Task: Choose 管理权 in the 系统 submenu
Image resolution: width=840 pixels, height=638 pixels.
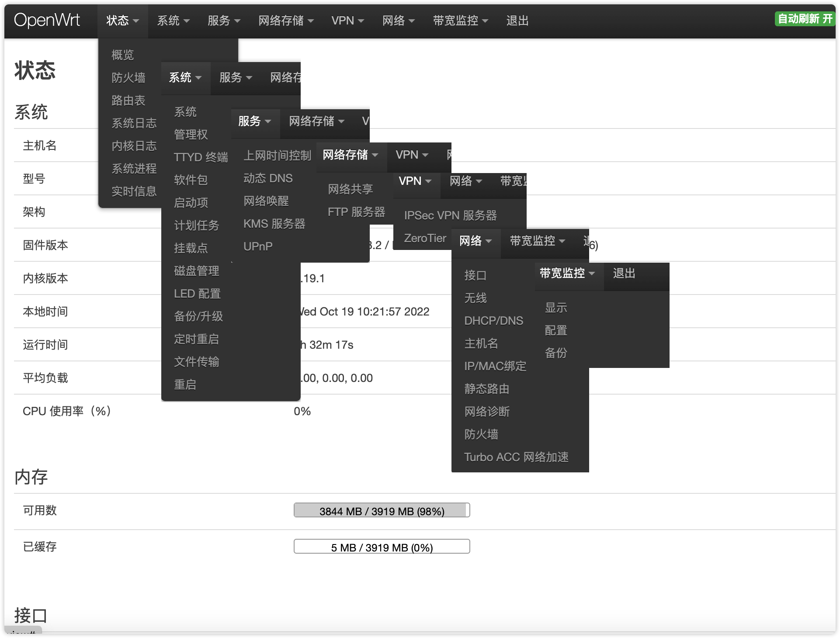Action: (x=191, y=134)
